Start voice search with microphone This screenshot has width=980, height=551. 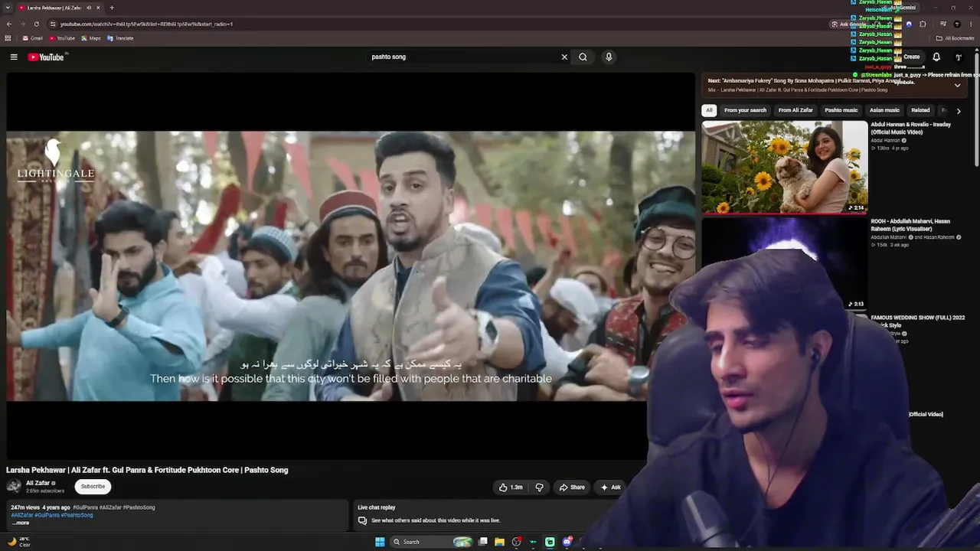click(609, 57)
